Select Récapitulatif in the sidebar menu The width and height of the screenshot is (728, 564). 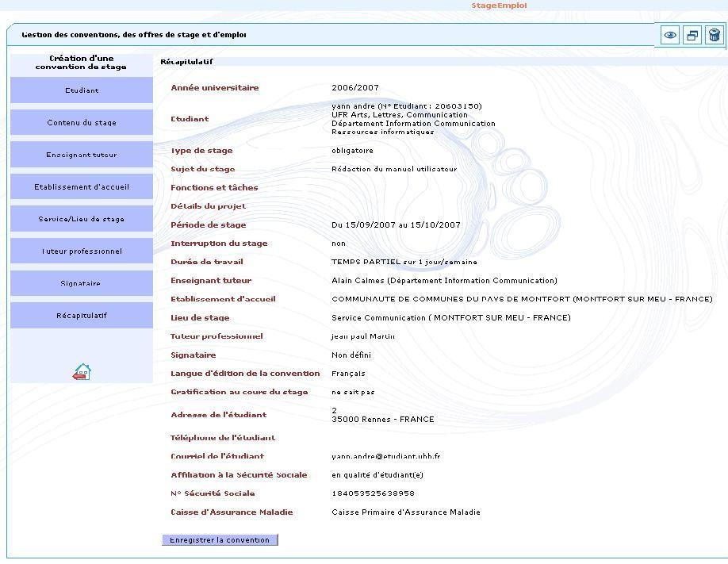[x=82, y=316]
